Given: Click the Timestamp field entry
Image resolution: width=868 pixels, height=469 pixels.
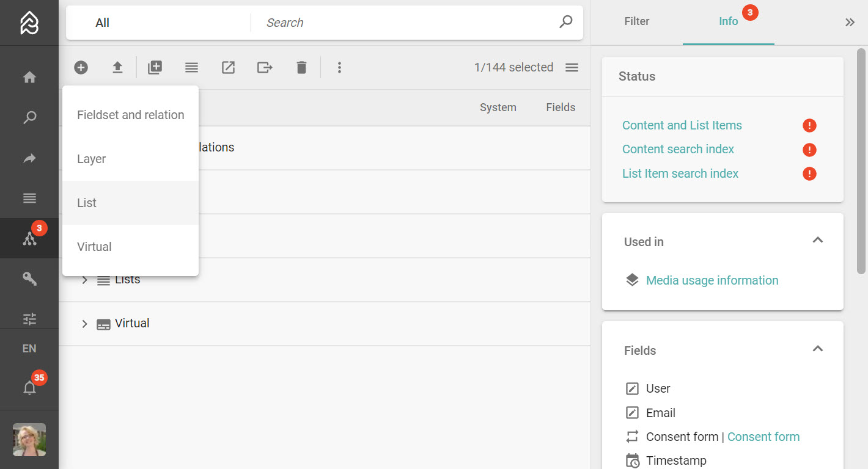Looking at the screenshot, I should point(676,460).
